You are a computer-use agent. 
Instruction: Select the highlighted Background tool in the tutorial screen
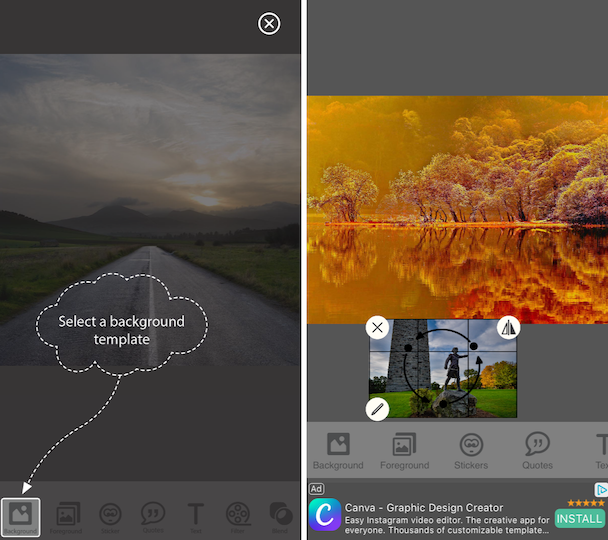tap(21, 517)
